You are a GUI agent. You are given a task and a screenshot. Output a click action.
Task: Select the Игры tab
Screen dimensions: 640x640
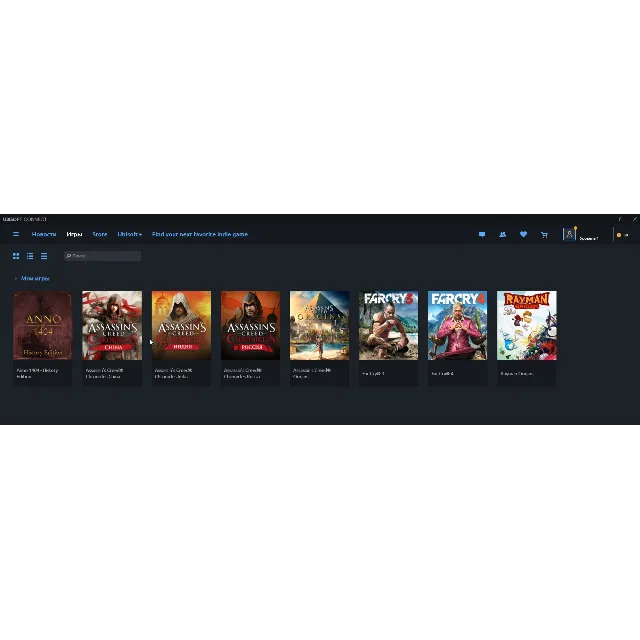(74, 234)
